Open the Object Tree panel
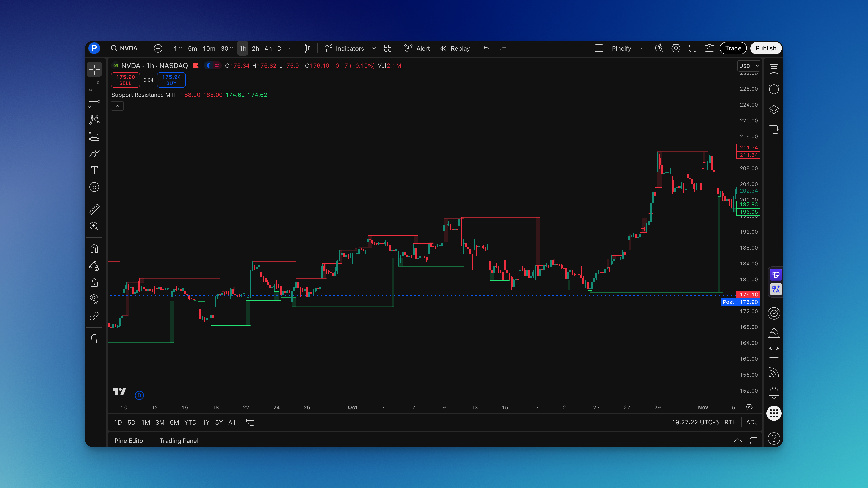868x488 pixels. pyautogui.click(x=774, y=109)
